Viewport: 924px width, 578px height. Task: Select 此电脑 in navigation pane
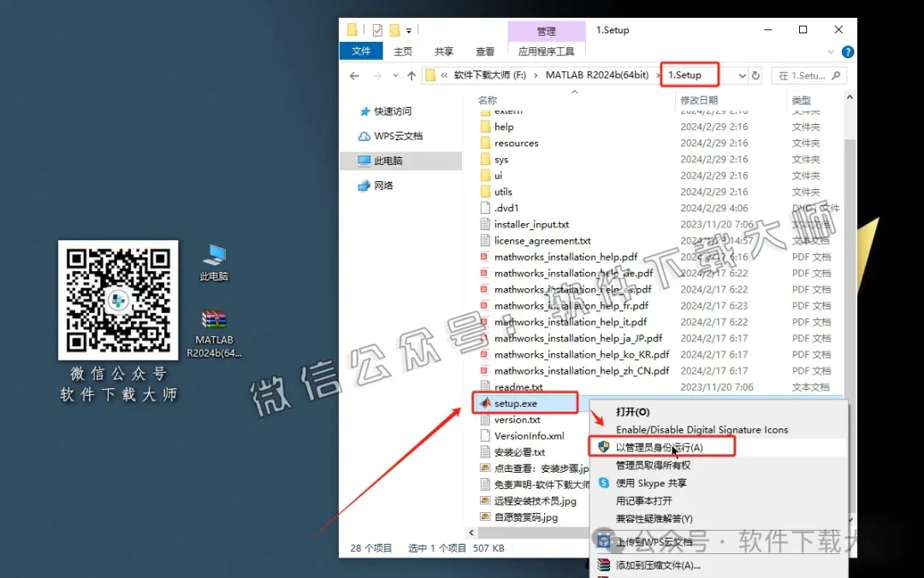[400, 161]
